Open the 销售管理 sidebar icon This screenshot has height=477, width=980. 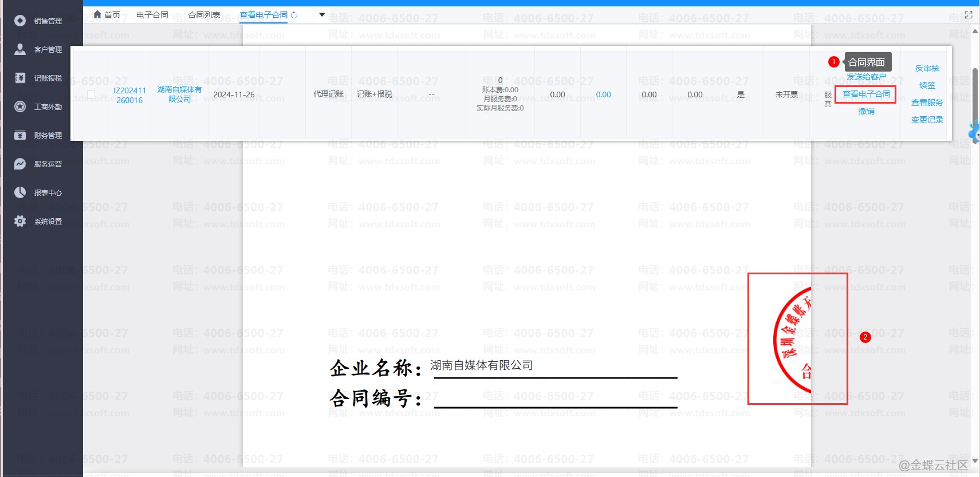20,21
